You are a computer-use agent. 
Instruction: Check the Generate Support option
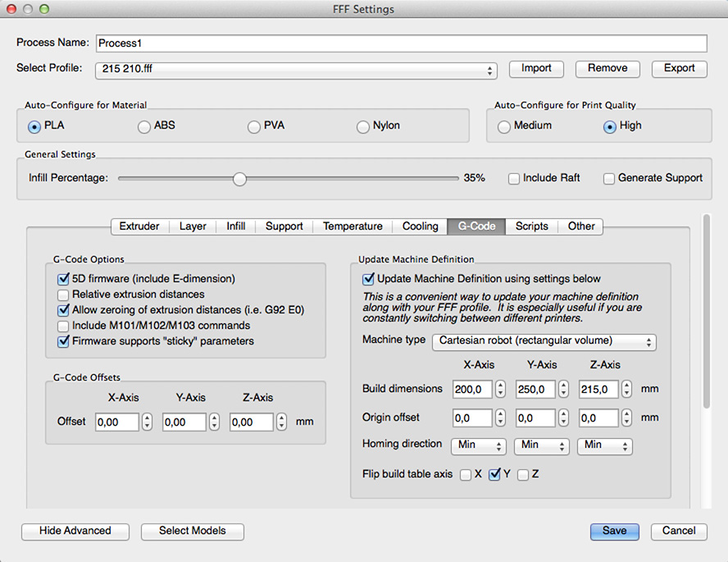tap(609, 178)
